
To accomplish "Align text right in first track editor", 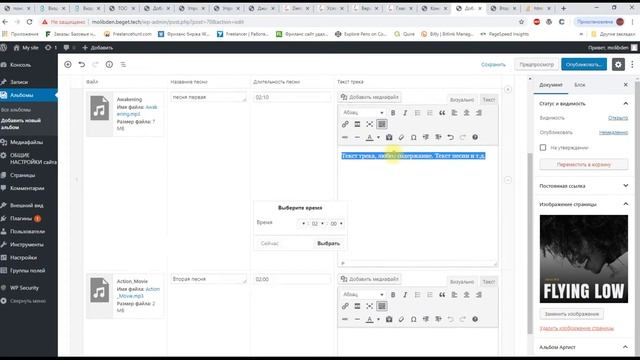I will click(x=479, y=113).
